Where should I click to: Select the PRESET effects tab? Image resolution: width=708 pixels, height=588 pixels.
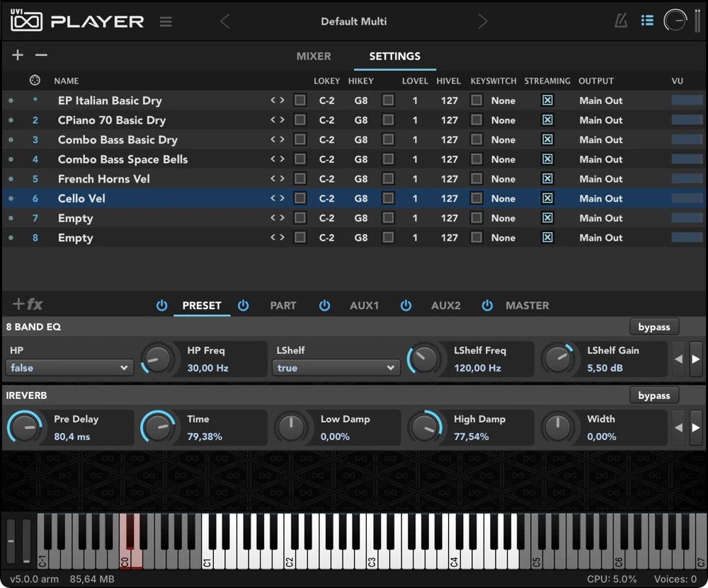(x=201, y=306)
